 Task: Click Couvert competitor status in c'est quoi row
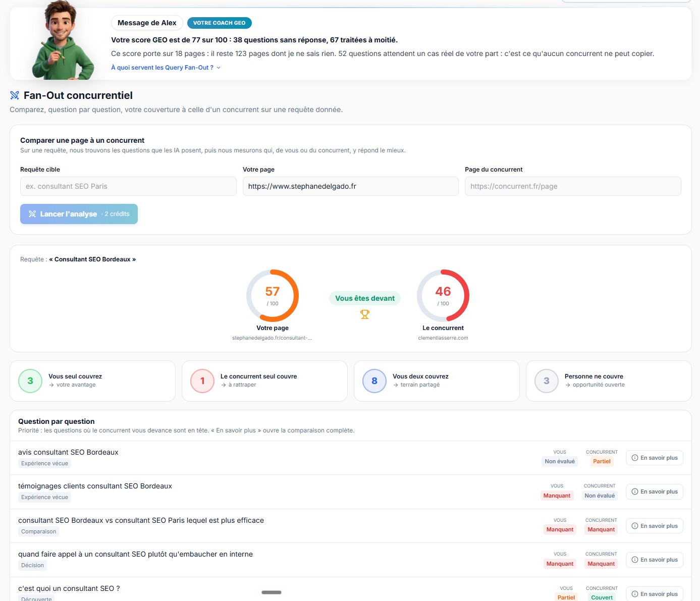click(x=602, y=597)
